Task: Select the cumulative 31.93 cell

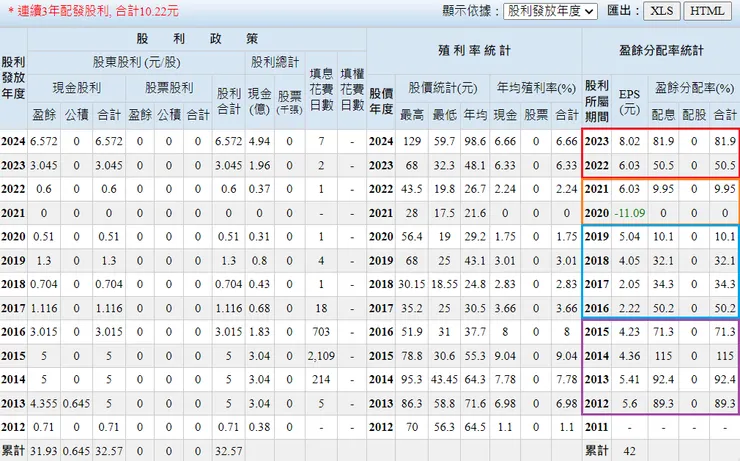Action: click(x=44, y=451)
